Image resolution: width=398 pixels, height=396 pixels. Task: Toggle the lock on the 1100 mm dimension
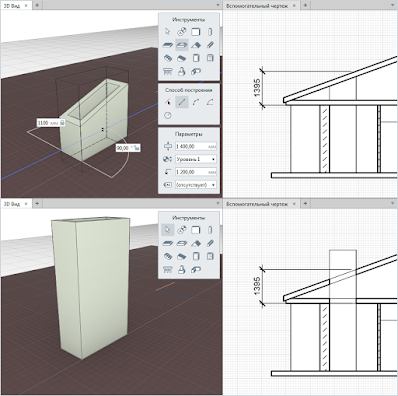[x=62, y=123]
